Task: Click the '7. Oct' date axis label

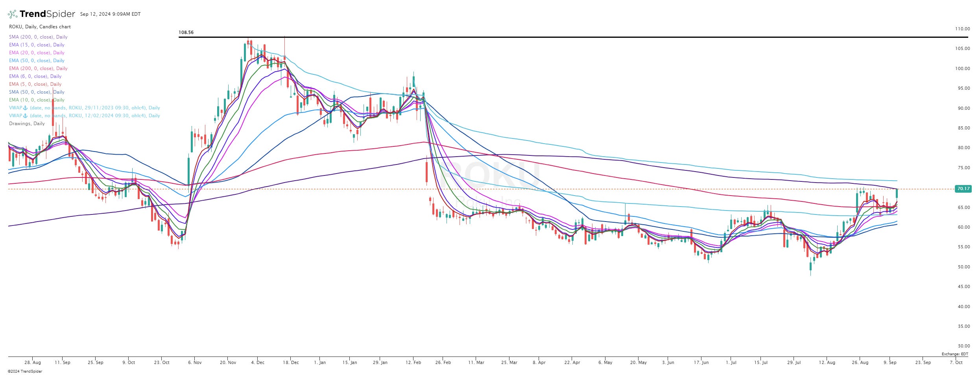Action: [x=956, y=362]
